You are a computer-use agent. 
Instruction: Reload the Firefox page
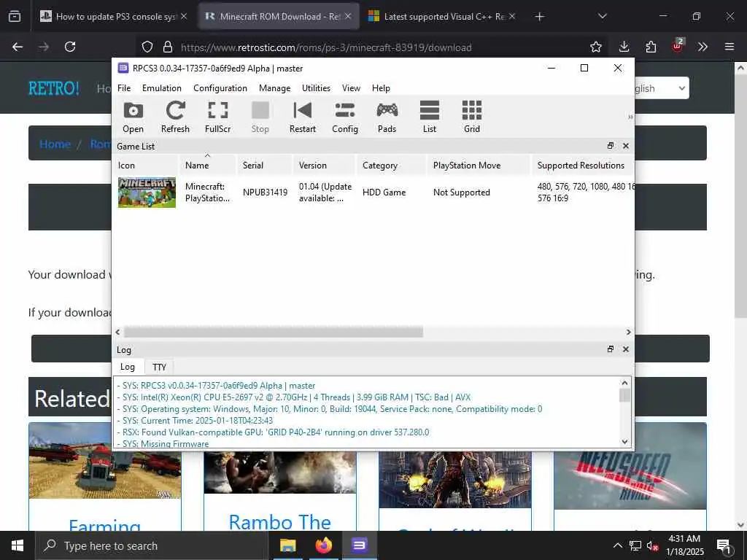(x=70, y=47)
